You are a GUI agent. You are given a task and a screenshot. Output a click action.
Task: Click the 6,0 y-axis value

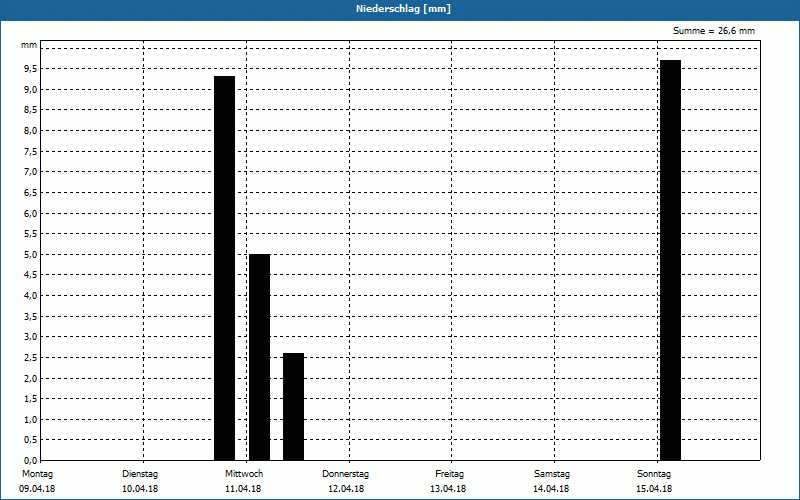click(31, 213)
